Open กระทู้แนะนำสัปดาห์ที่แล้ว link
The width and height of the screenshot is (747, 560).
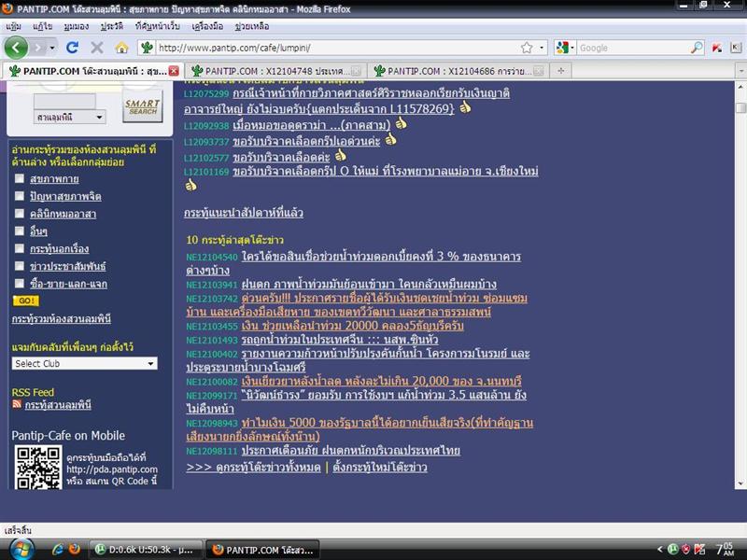244,213
